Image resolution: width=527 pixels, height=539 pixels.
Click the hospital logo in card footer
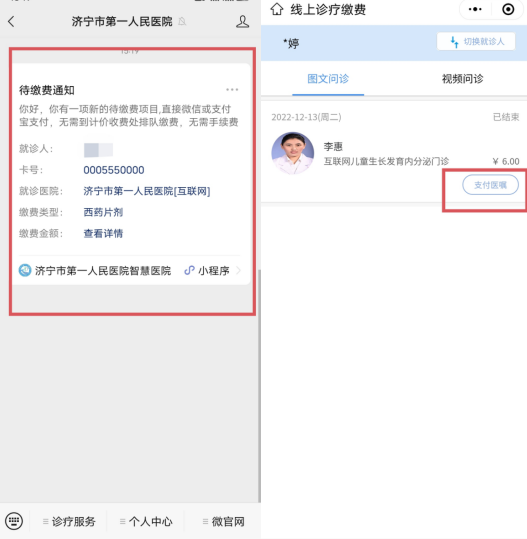(x=25, y=271)
